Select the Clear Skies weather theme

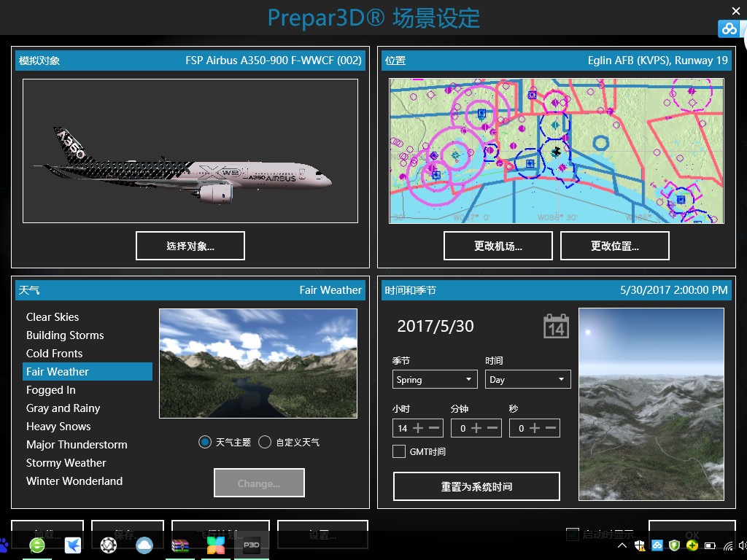coord(53,316)
